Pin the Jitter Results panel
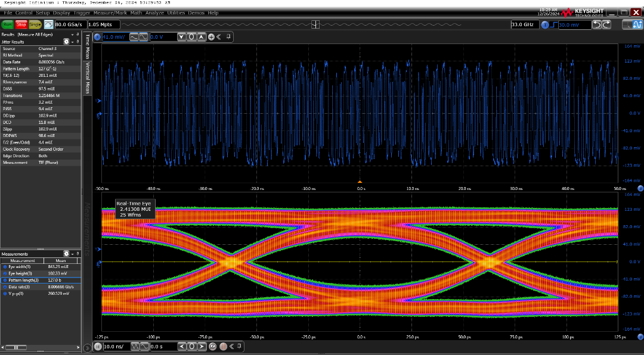Image resolution: width=644 pixels, height=355 pixels. (78, 42)
